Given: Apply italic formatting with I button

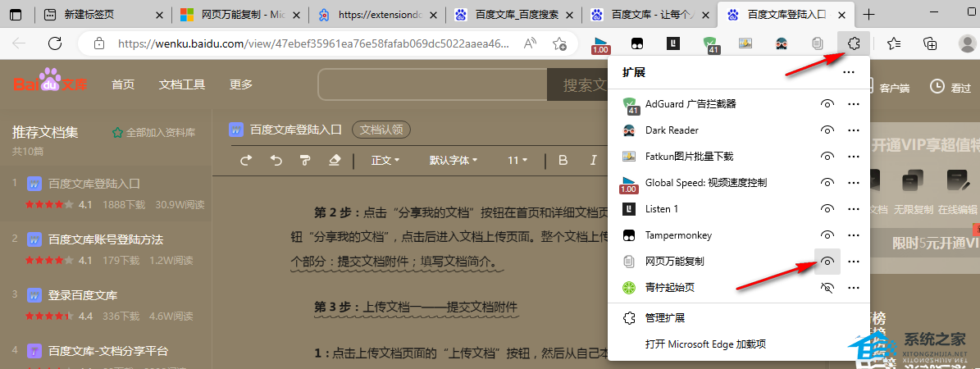Looking at the screenshot, I should (593, 161).
